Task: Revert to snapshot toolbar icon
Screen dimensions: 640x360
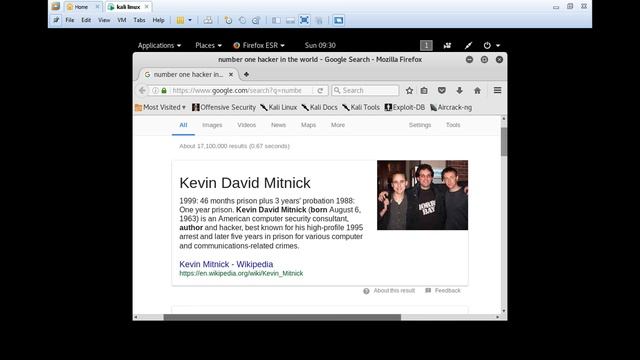Action: (242, 20)
